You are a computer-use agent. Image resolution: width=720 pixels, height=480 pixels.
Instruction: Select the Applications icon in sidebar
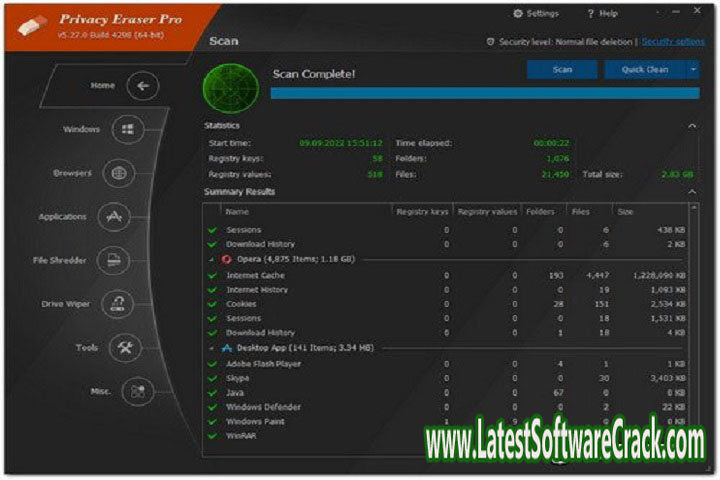[x=113, y=217]
